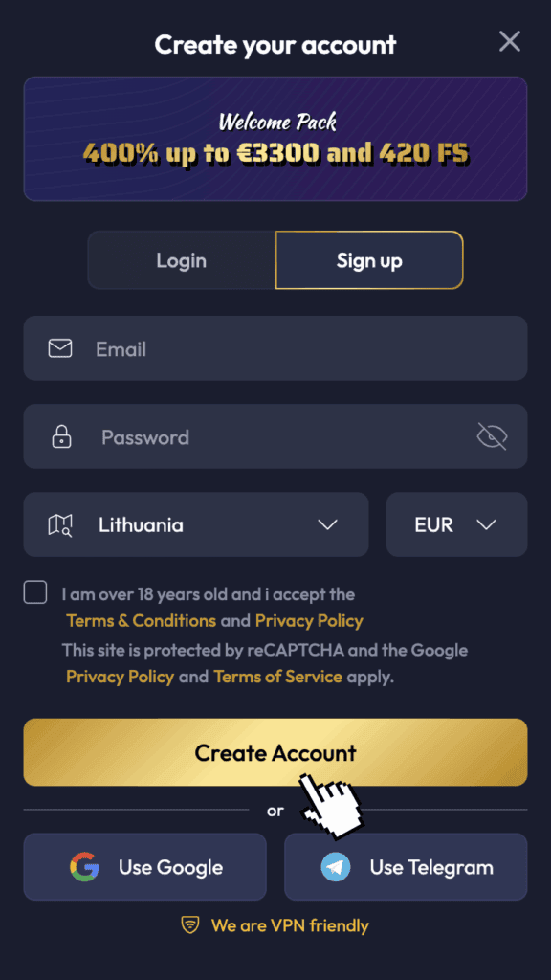Click the Telegram paper plane icon
The height and width of the screenshot is (980, 551).
point(336,867)
